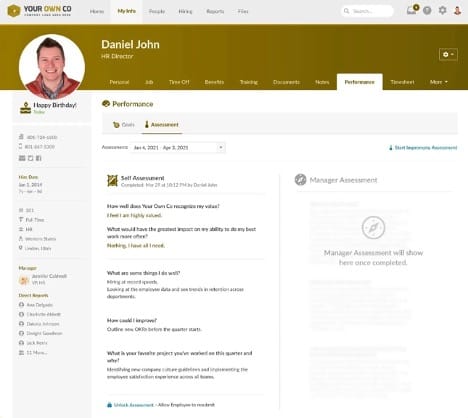Image resolution: width=468 pixels, height=418 pixels.
Task: Click the Western States division icon
Action: [x=21, y=238]
